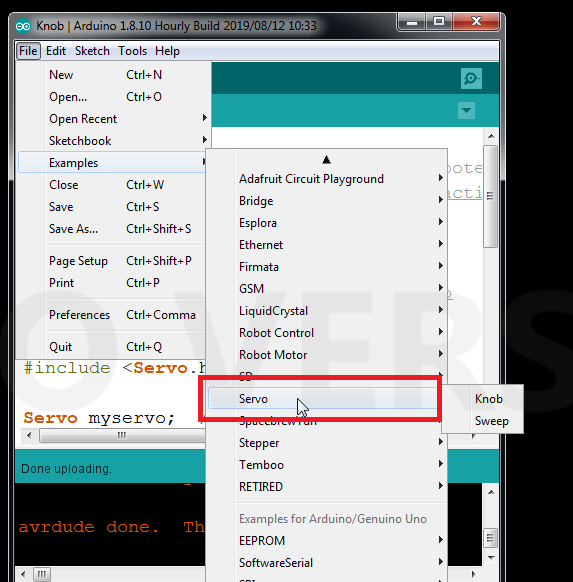Choose Quit from the File menu
Image resolution: width=573 pixels, height=582 pixels.
pos(111,347)
